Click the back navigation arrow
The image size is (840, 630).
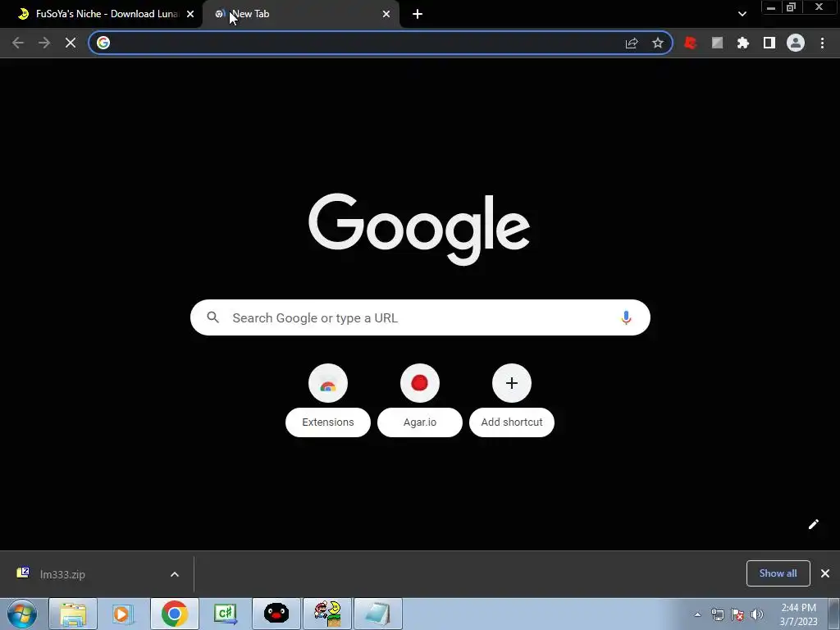(x=18, y=43)
